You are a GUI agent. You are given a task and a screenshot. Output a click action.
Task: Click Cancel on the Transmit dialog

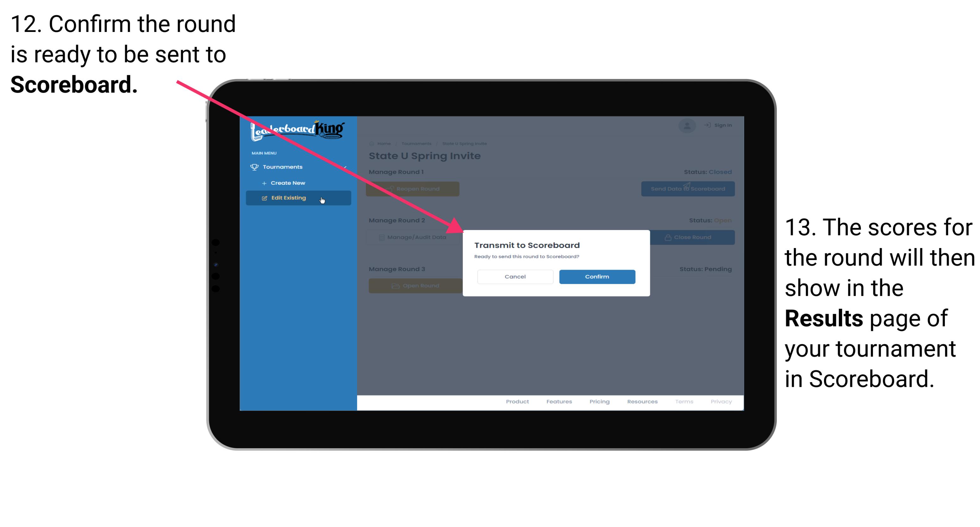[x=515, y=276]
